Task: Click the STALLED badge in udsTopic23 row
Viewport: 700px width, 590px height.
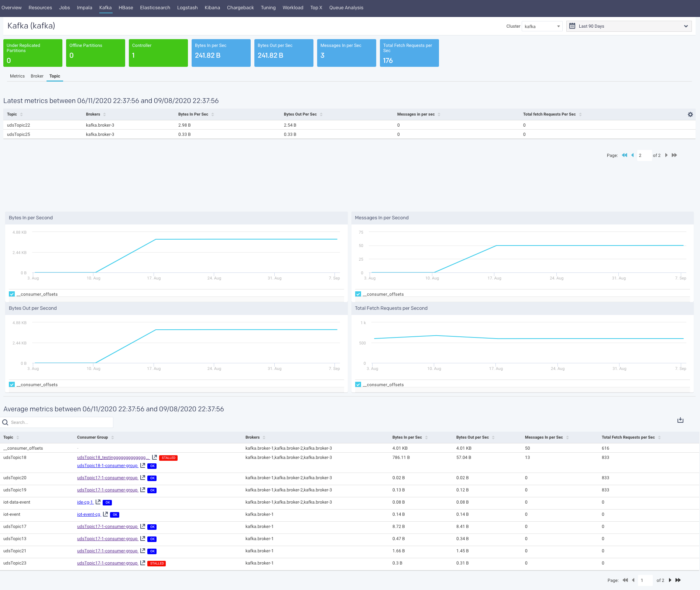Action: click(x=157, y=563)
